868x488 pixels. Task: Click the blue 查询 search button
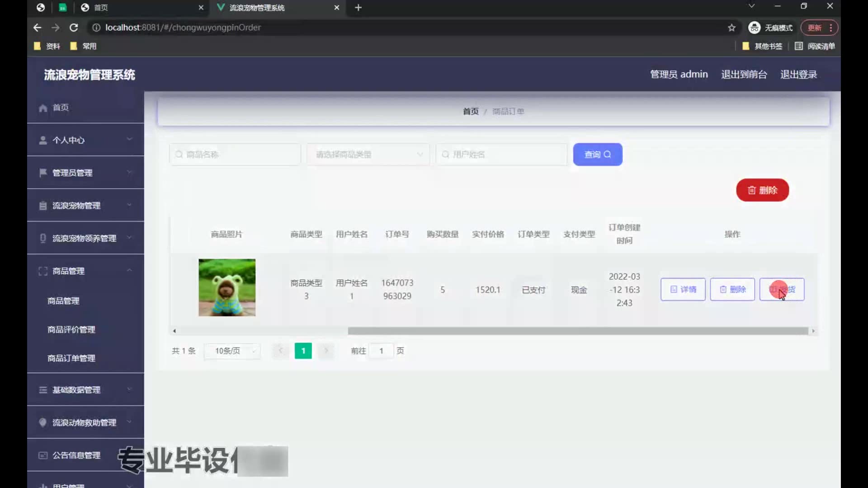click(598, 155)
